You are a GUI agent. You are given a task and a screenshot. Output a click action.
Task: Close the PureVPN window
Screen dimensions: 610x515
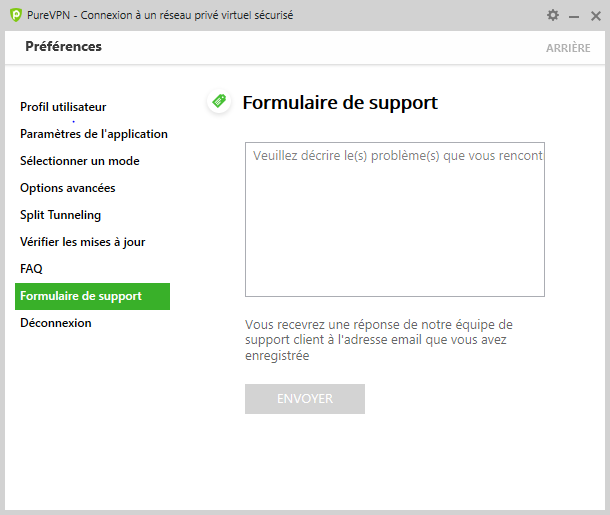pyautogui.click(x=596, y=16)
